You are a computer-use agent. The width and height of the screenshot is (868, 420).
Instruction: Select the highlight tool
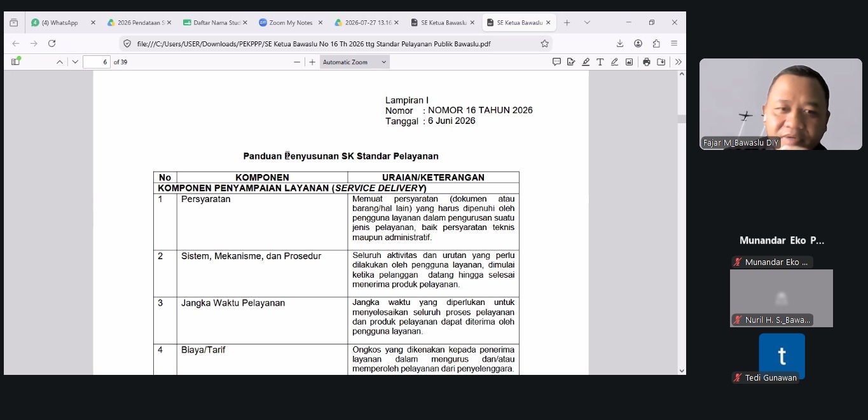pos(586,62)
